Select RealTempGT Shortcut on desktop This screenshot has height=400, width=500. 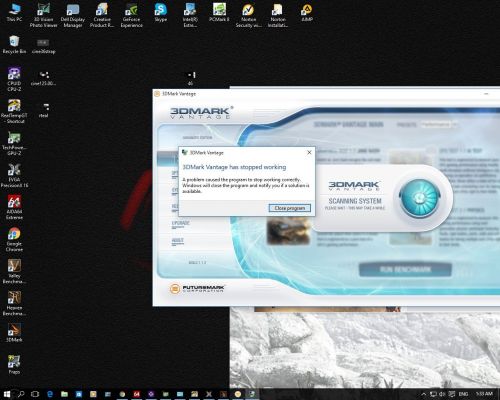coord(14,111)
